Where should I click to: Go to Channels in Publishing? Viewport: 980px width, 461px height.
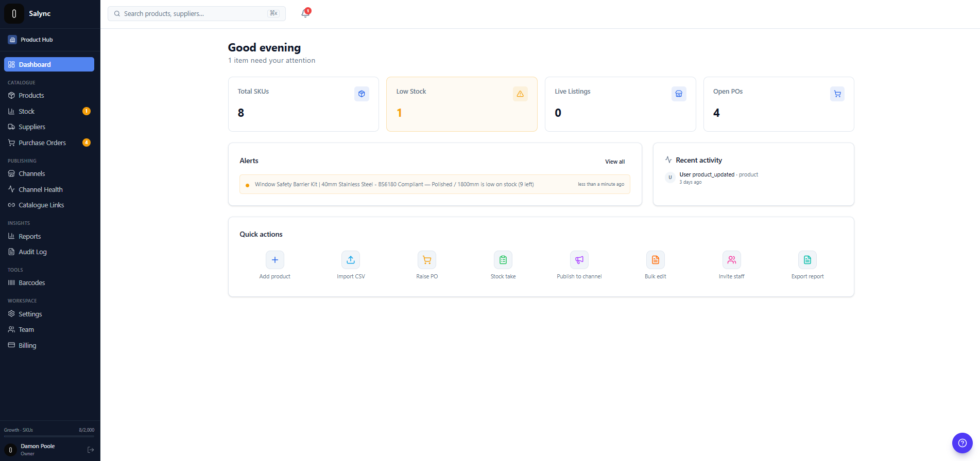(x=49, y=173)
